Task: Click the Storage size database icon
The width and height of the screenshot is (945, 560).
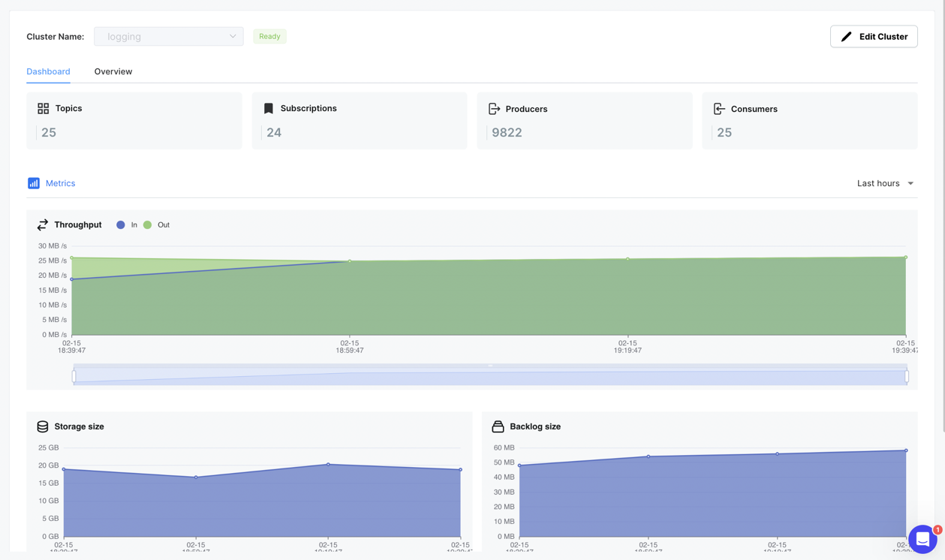Action: (42, 426)
